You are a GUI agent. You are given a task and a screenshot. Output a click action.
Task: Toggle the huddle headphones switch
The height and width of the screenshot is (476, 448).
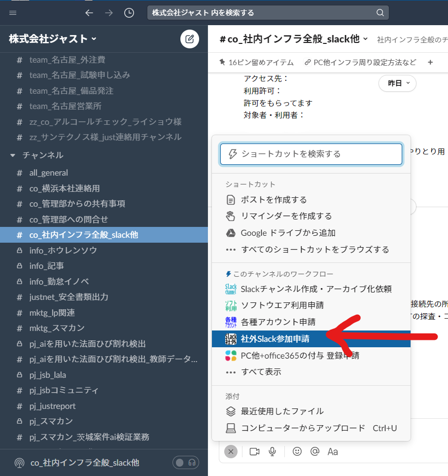186,463
